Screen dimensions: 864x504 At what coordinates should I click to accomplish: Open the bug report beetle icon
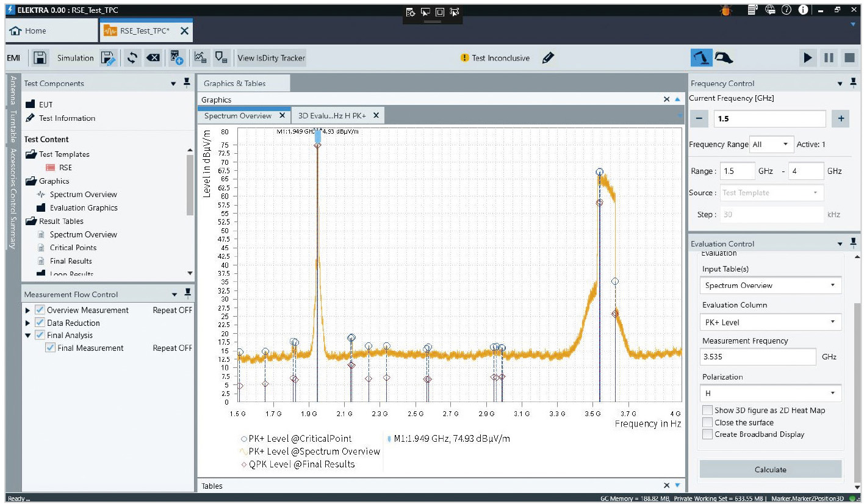725,10
